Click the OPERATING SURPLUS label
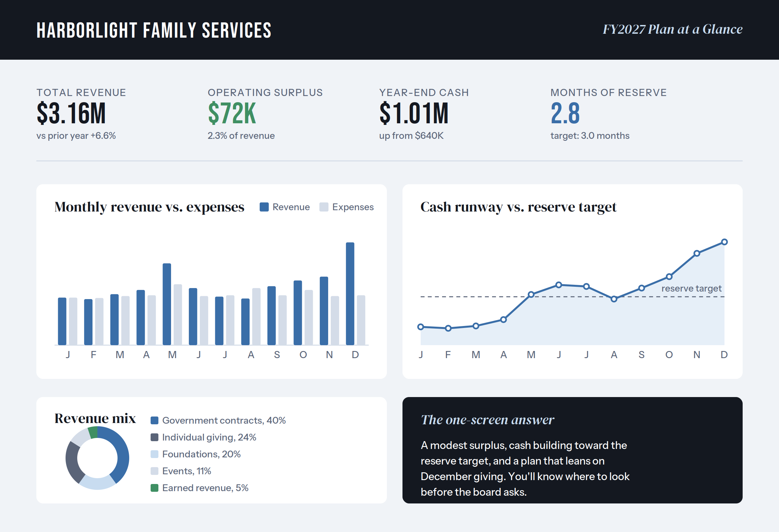 coord(265,92)
